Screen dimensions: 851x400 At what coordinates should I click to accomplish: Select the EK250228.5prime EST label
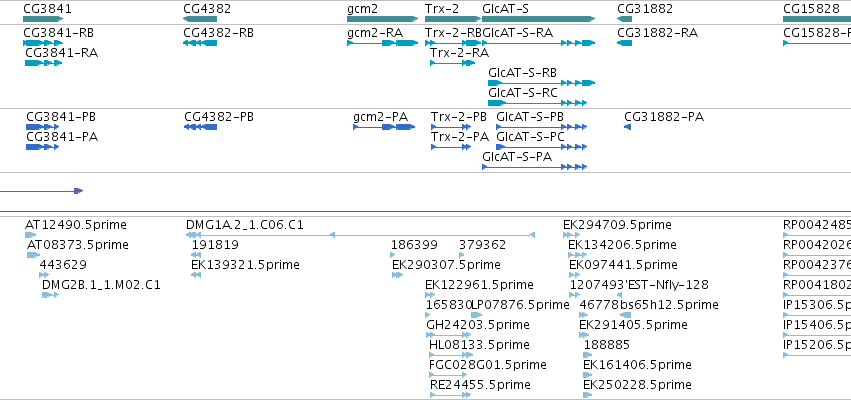click(x=637, y=385)
